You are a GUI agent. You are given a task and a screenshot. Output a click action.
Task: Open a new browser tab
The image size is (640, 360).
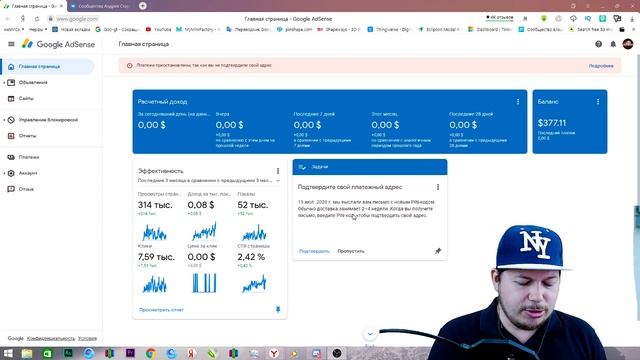(x=143, y=6)
